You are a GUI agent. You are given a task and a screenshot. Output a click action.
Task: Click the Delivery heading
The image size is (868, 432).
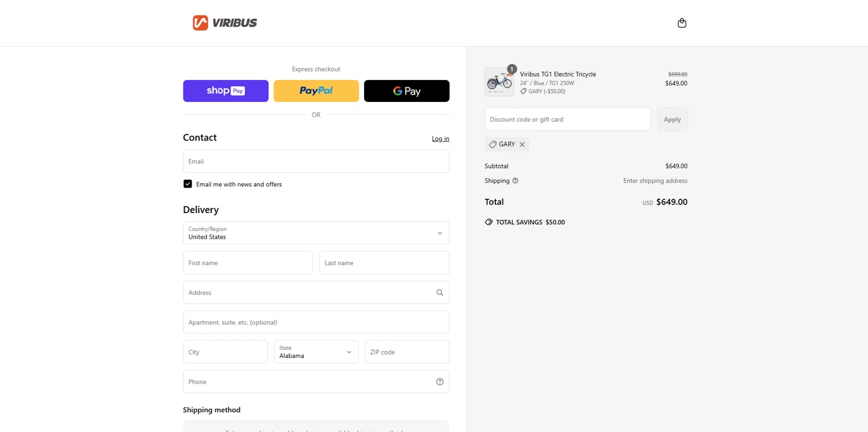click(201, 210)
